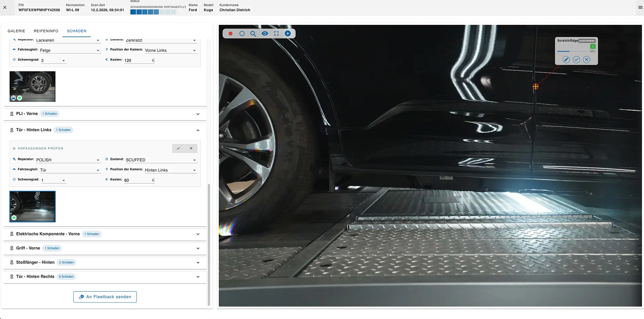The height and width of the screenshot is (319, 644).
Task: Expand the Tür - Hinten Rechts section
Action: click(198, 276)
